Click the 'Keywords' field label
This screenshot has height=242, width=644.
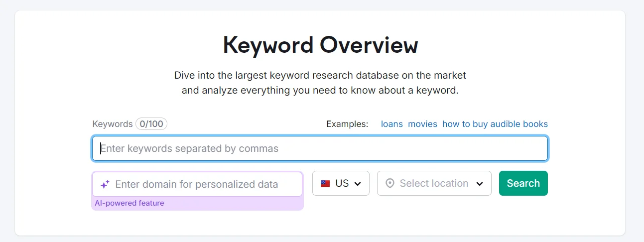coord(113,124)
